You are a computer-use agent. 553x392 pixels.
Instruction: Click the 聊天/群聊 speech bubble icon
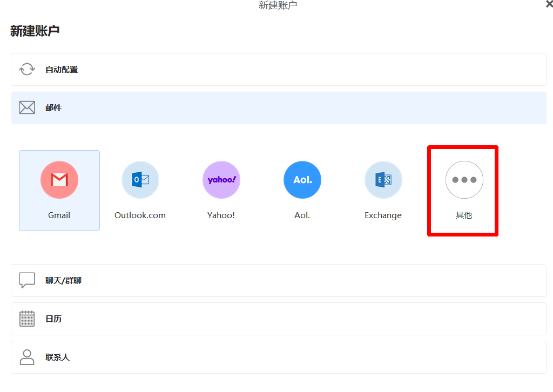click(x=27, y=280)
